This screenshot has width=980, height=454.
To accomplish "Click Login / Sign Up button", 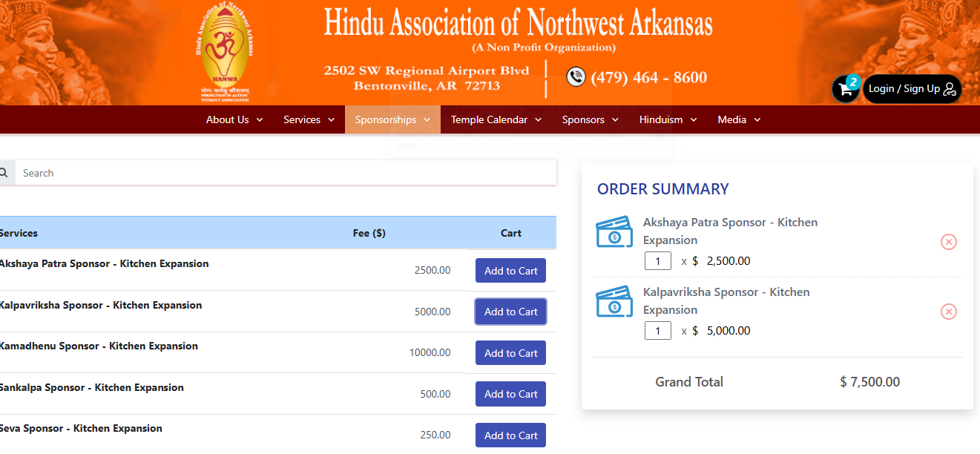I will point(912,89).
